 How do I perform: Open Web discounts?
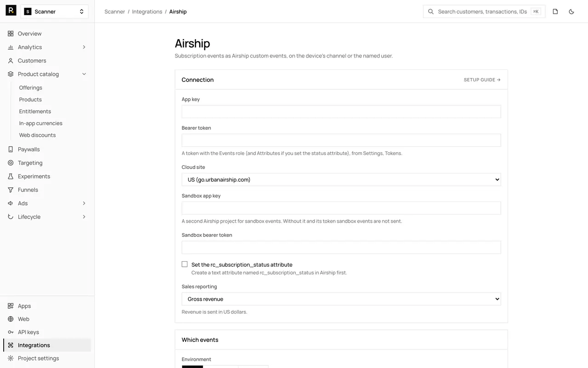(37, 135)
